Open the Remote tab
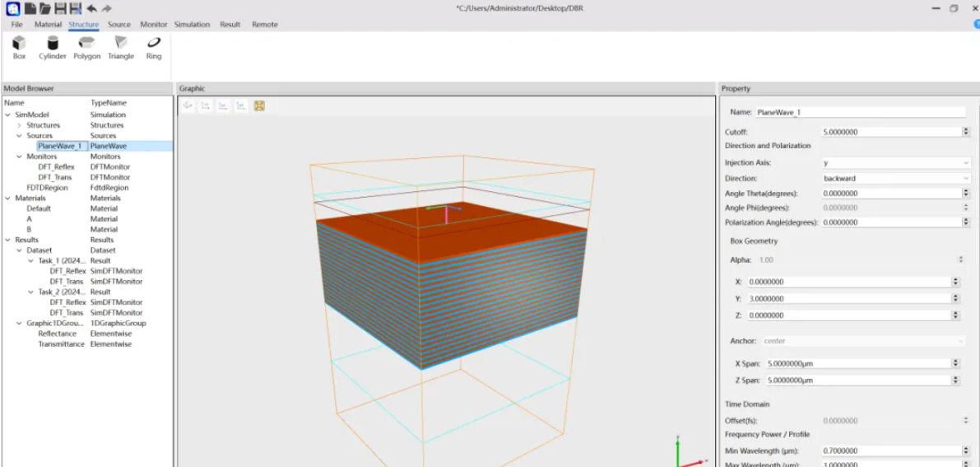This screenshot has height=467, width=980. click(265, 25)
